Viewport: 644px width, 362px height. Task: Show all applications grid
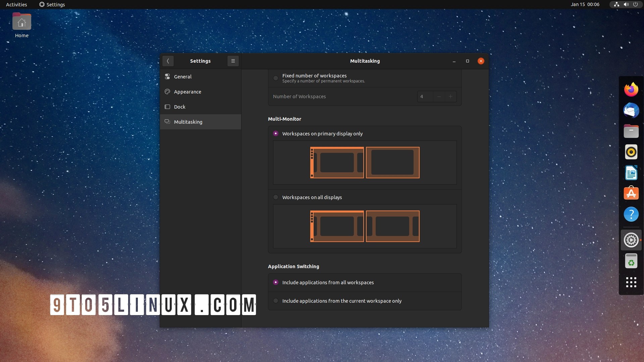pos(631,282)
